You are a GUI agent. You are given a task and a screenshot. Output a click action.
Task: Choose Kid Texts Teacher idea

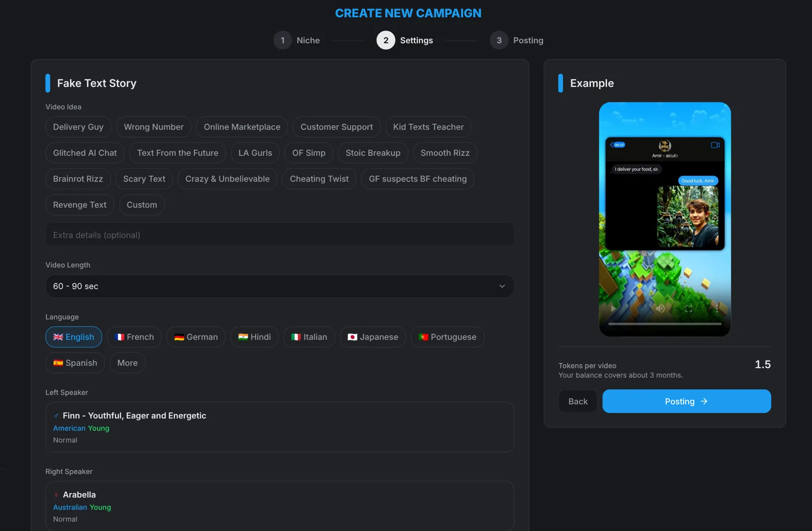(428, 127)
